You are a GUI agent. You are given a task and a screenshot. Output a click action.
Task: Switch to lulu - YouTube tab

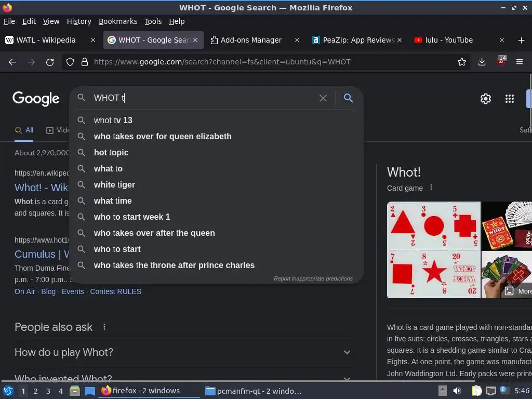point(449,40)
